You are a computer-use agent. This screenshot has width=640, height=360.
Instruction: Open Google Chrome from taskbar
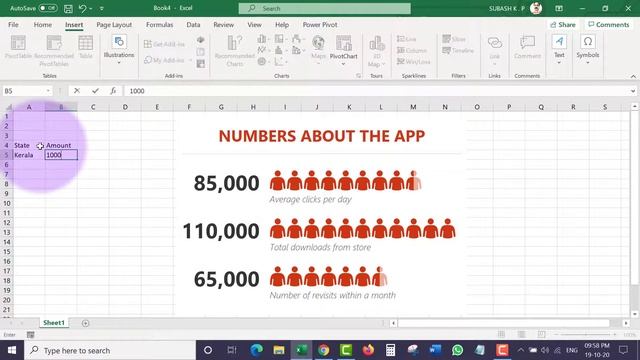[323, 350]
